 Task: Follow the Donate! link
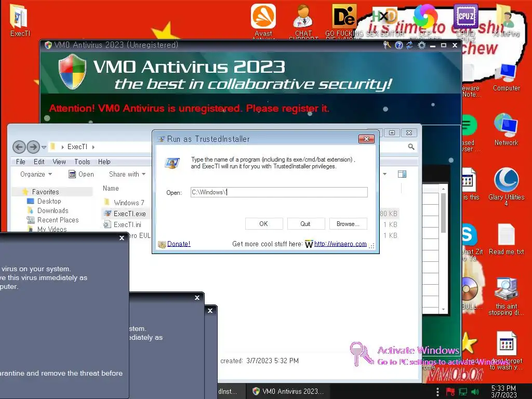click(179, 244)
